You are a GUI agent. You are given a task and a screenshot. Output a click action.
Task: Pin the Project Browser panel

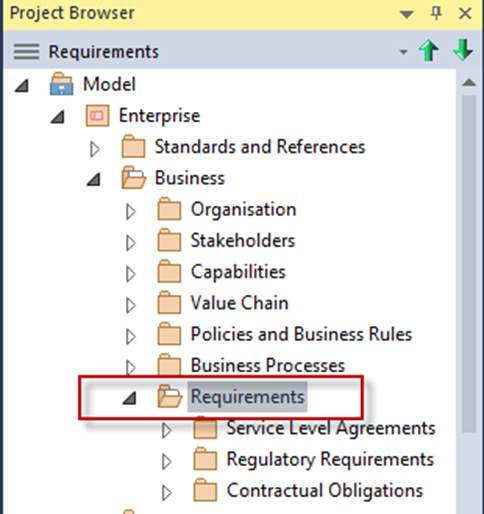[x=436, y=13]
